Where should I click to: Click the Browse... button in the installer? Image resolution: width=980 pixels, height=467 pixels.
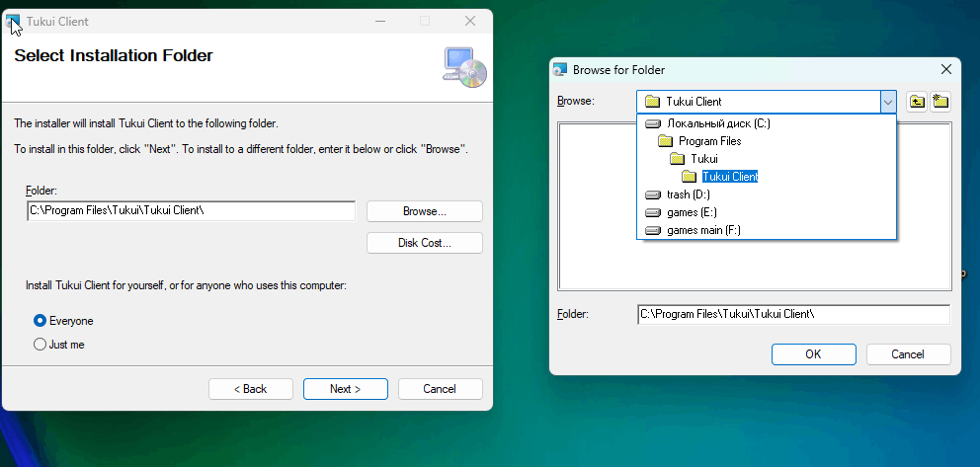tap(425, 211)
